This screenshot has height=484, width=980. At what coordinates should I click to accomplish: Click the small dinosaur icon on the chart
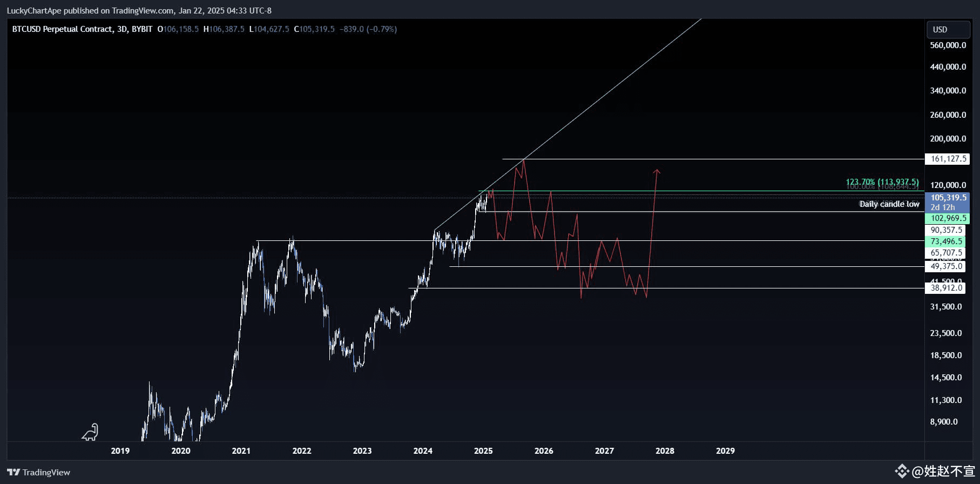(x=90, y=432)
